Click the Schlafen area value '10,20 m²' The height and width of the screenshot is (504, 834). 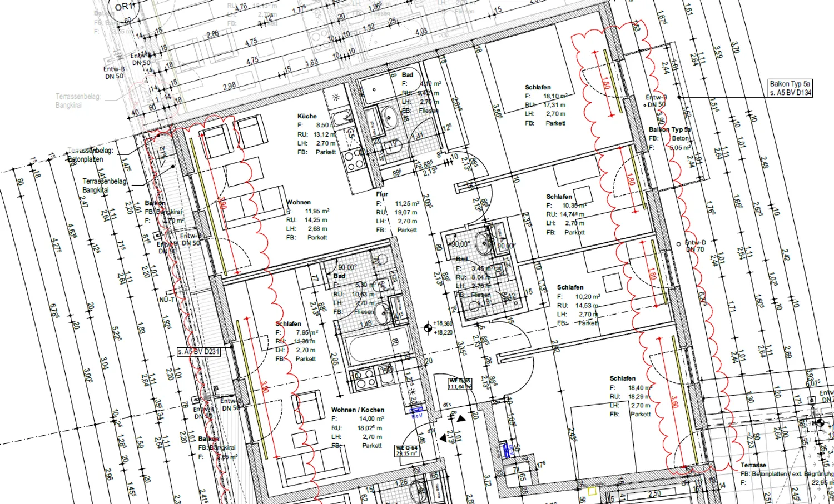coord(588,296)
